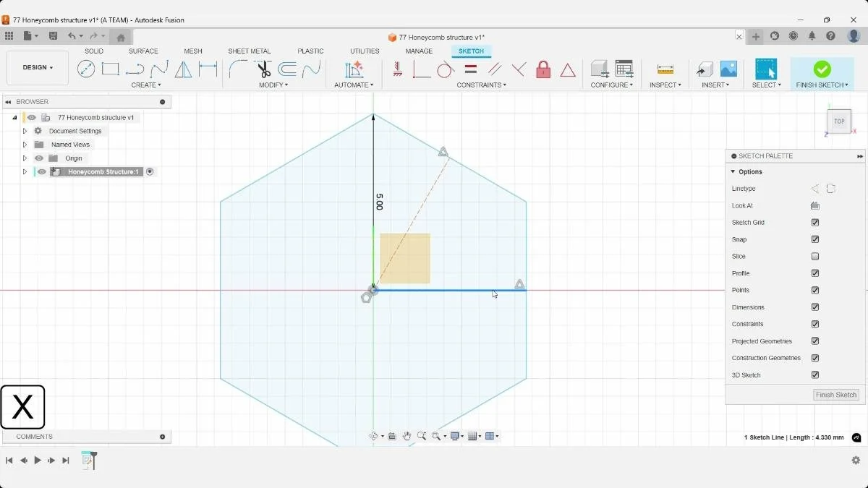Toggle the Points checkbox
Screen dimensions: 868x488
click(x=815, y=291)
